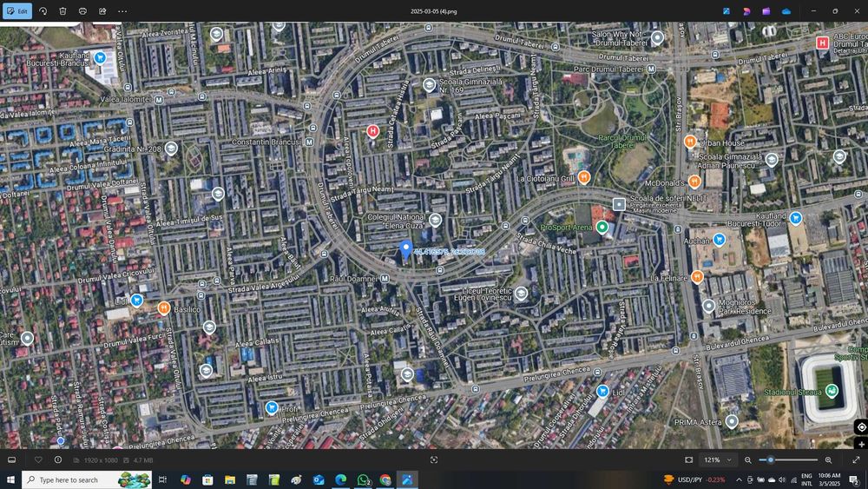Viewport: 868px width, 489px height.
Task: Click the 1920 x 1080 dimensions text
Action: 102,460
